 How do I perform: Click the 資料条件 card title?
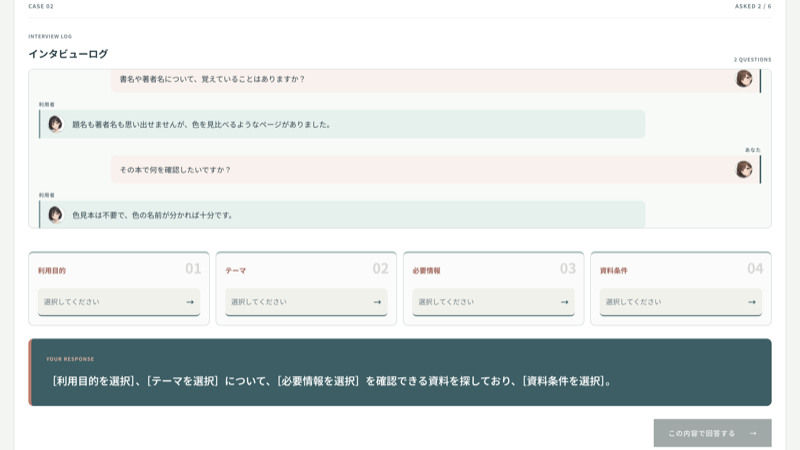(x=613, y=271)
